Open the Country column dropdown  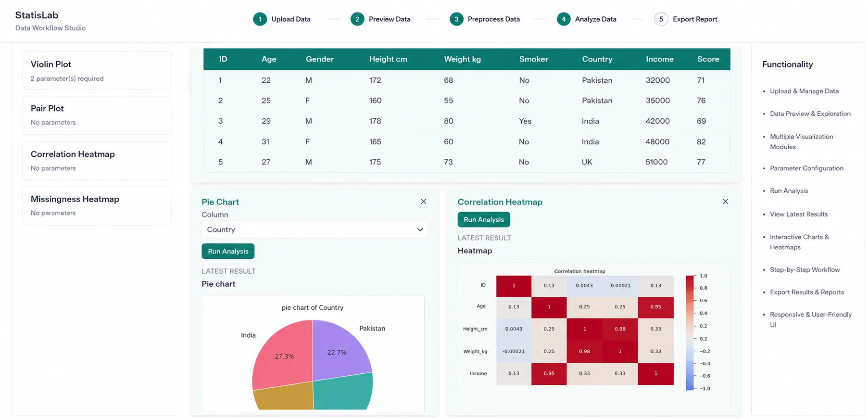click(x=314, y=229)
